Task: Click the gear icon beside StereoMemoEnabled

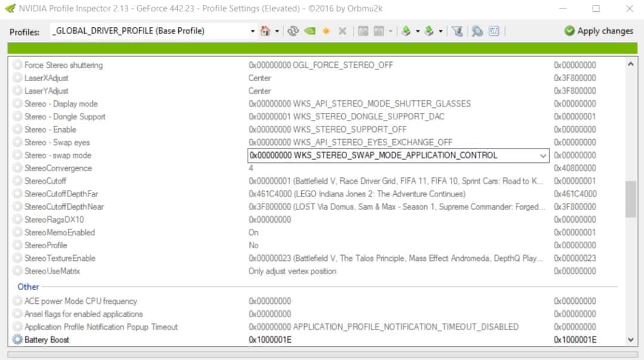Action: tap(17, 232)
